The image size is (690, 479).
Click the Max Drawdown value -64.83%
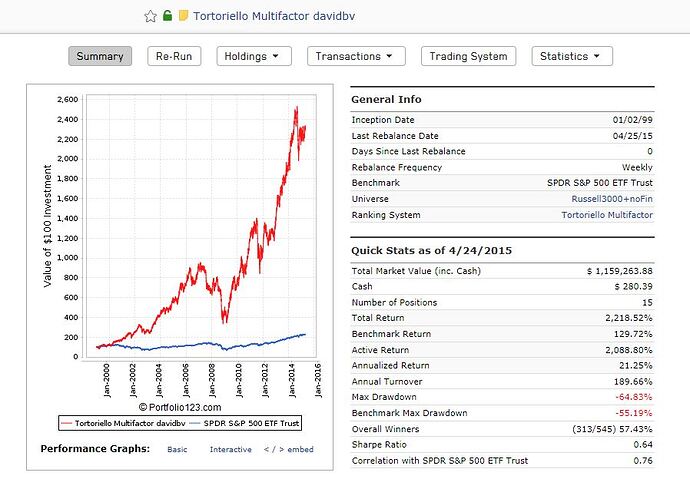[x=634, y=397]
